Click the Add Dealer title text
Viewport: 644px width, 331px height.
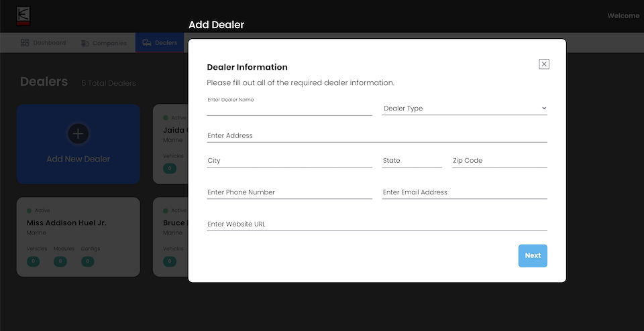coord(217,25)
